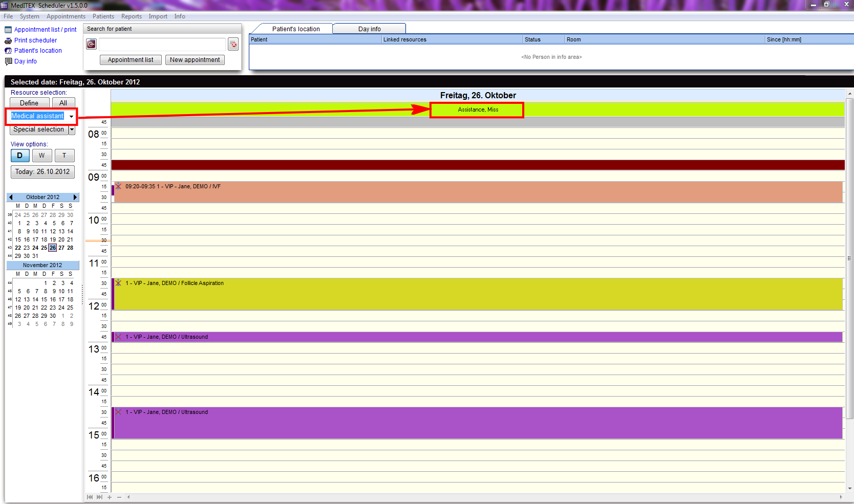The width and height of the screenshot is (854, 504).
Task: Open the Import menu
Action: (158, 16)
